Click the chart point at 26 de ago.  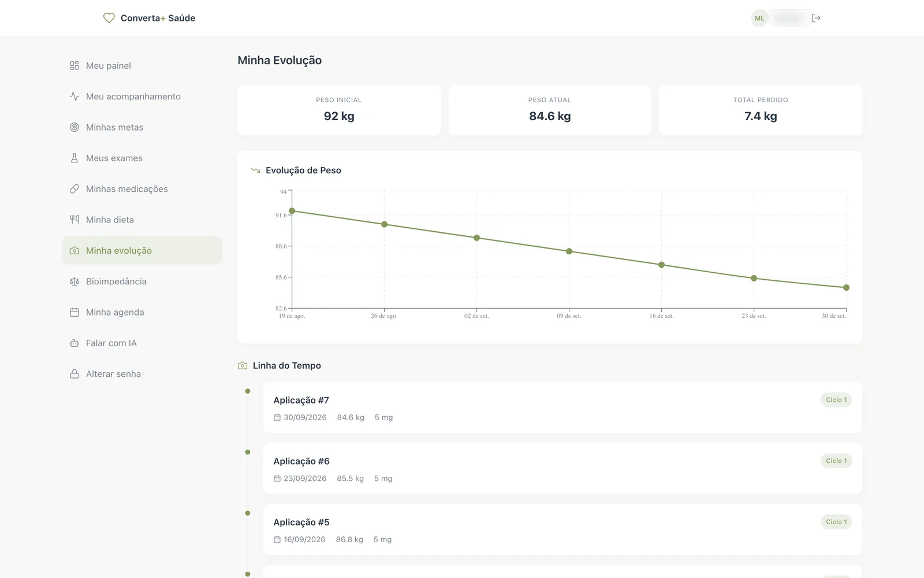point(385,224)
